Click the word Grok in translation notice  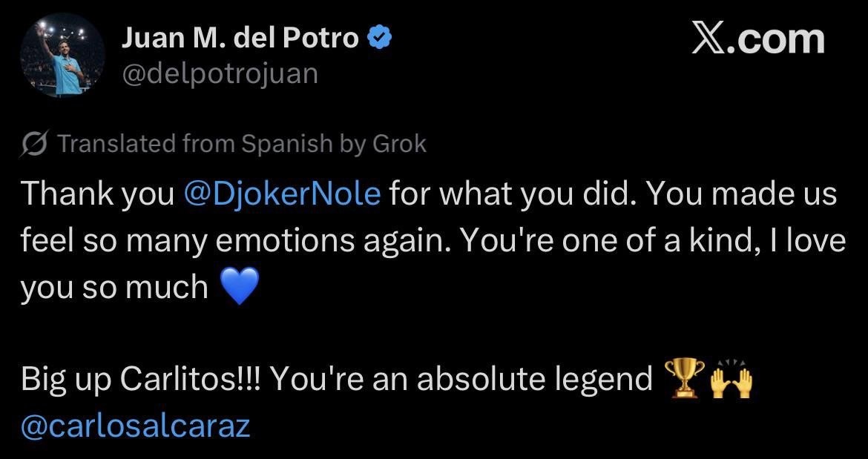coord(399,143)
